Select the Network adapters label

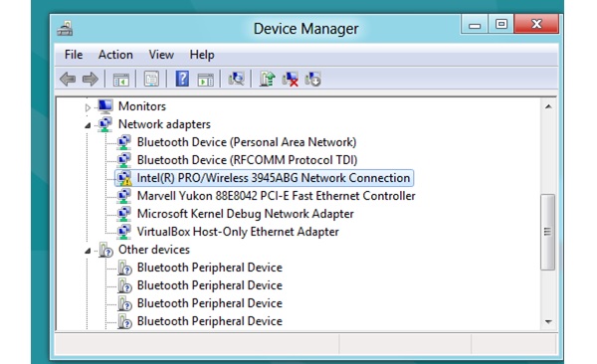(164, 124)
